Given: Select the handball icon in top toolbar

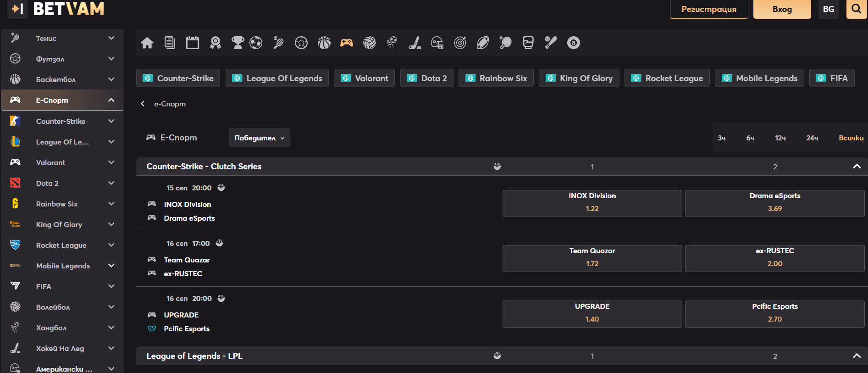Looking at the screenshot, I should pyautogui.click(x=392, y=43).
